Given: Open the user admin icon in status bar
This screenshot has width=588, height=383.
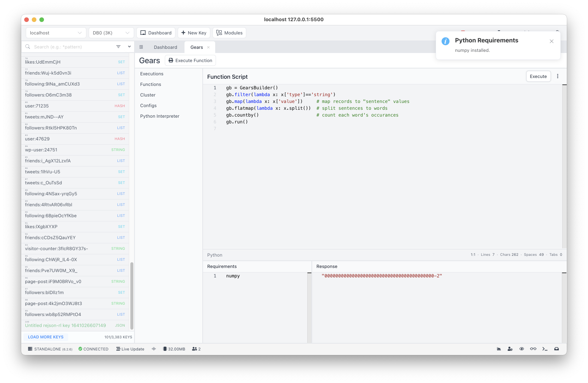Looking at the screenshot, I should (x=510, y=349).
